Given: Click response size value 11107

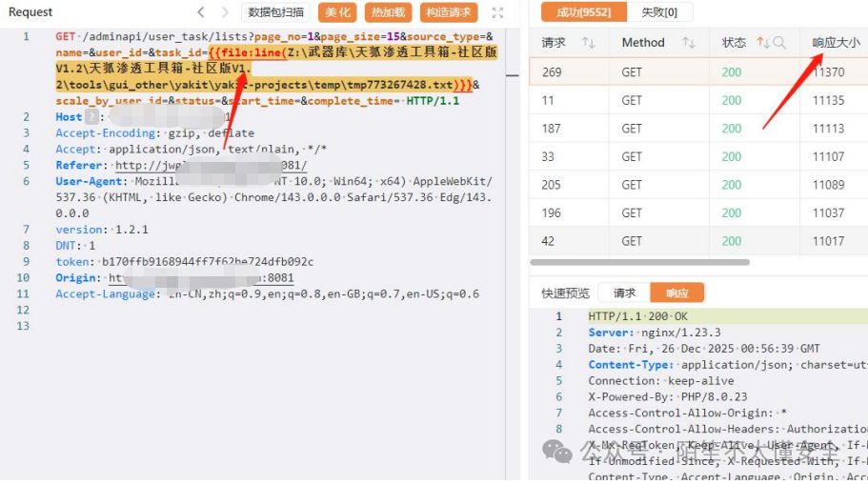Looking at the screenshot, I should (828, 156).
